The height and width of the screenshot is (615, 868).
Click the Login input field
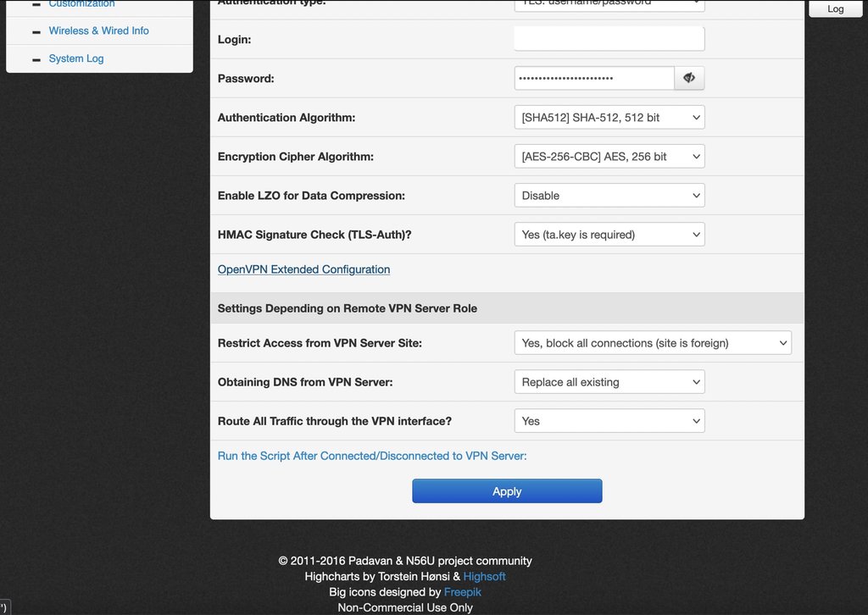coord(609,39)
